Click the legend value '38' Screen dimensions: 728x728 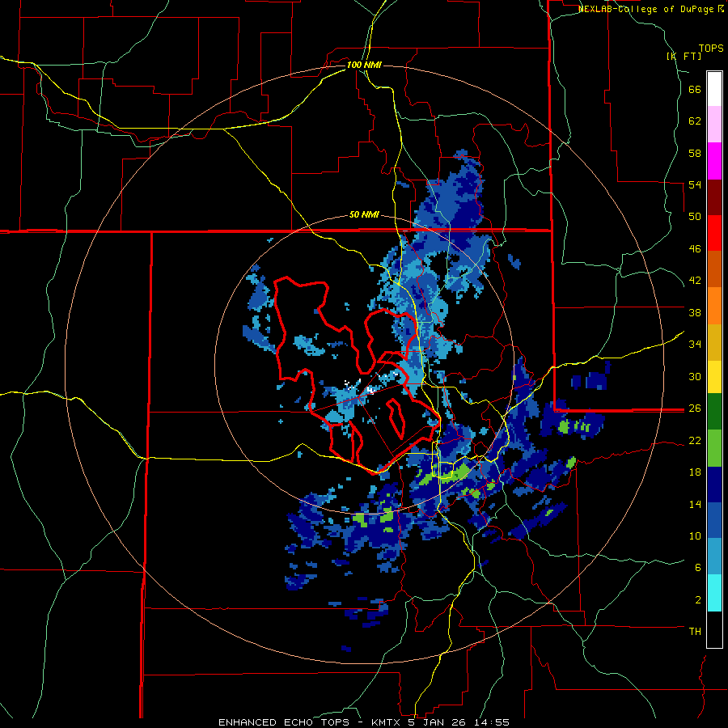(695, 312)
